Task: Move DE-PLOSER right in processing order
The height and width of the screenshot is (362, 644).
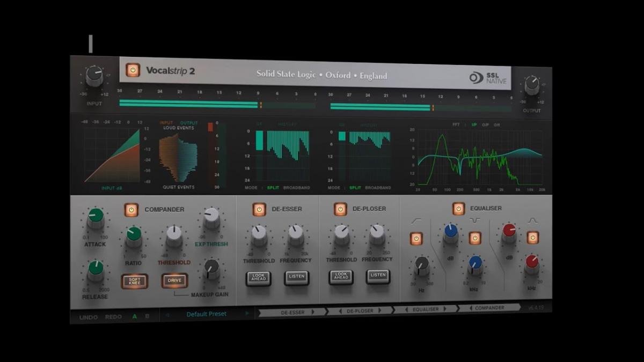Action: [380, 310]
